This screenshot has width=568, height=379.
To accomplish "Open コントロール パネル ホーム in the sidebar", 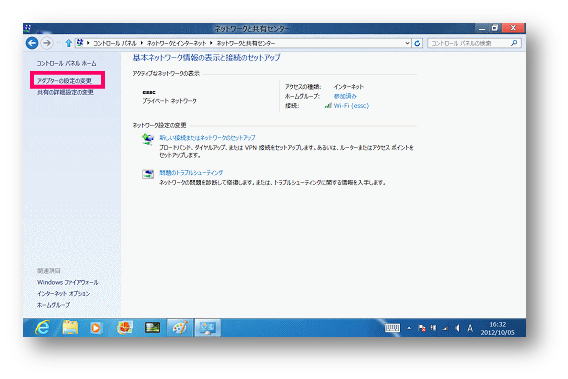I will pos(67,63).
